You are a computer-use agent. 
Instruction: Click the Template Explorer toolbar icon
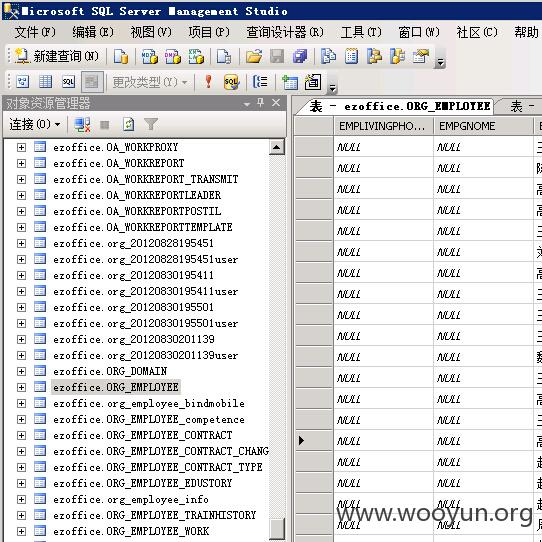[397, 56]
